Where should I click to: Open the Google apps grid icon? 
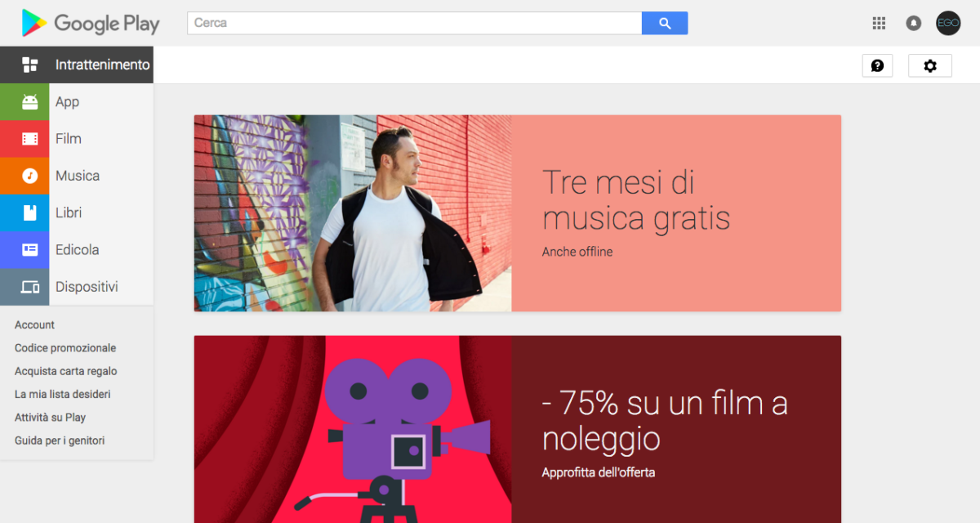[x=879, y=23]
